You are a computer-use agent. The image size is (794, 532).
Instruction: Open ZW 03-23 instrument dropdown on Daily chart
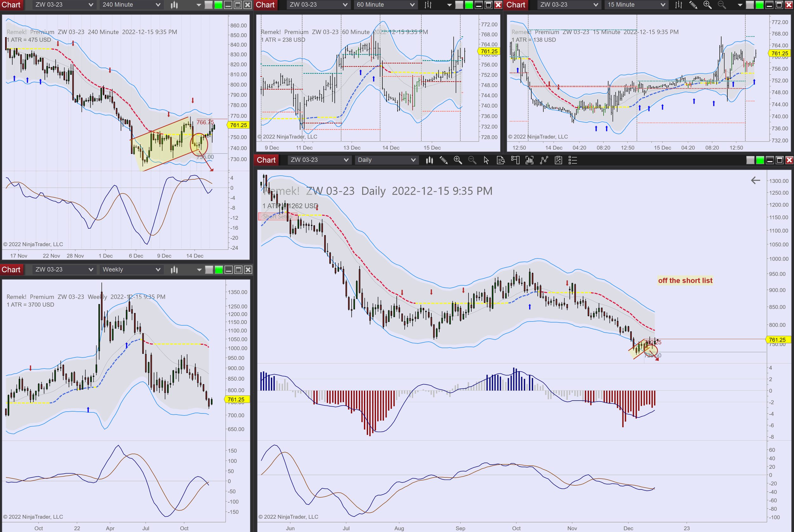319,160
